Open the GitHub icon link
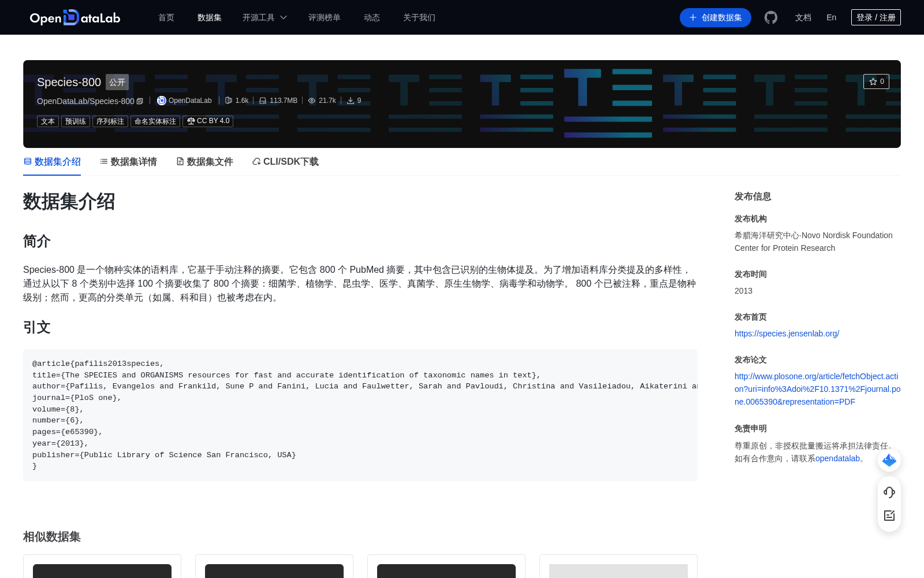 [771, 17]
